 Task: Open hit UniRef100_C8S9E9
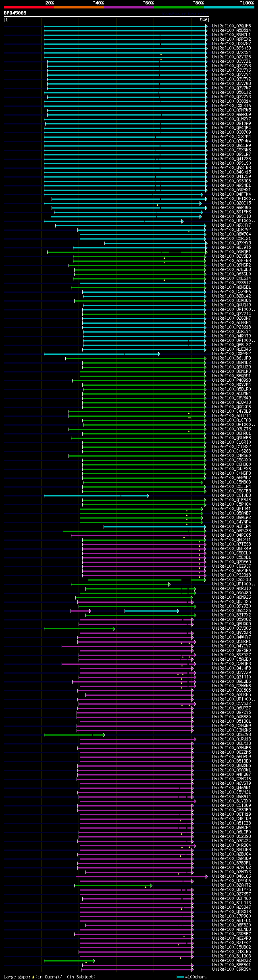[231, 810]
